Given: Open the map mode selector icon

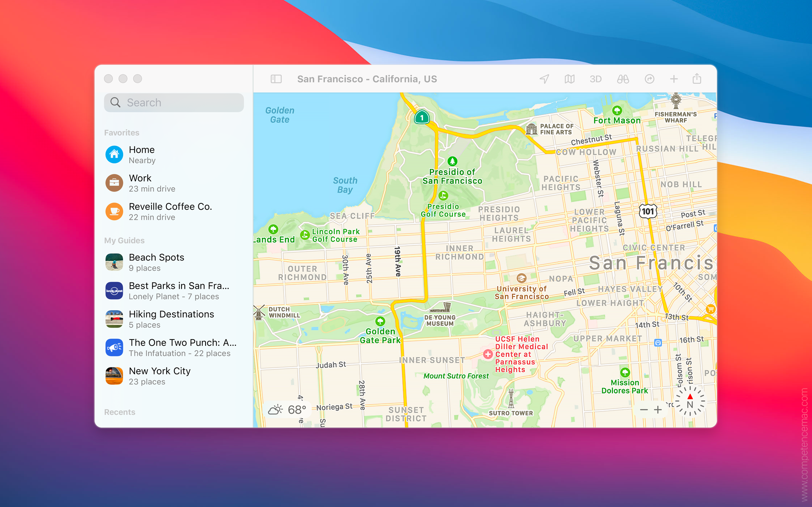Looking at the screenshot, I should point(569,79).
